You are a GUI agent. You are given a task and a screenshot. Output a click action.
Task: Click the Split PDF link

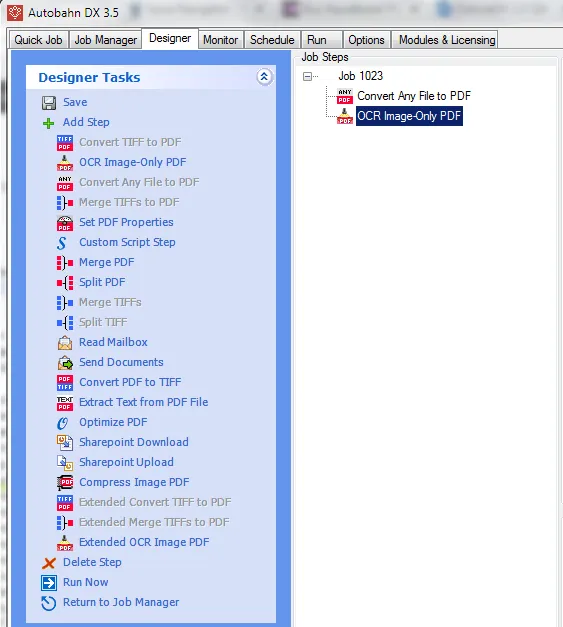click(102, 282)
